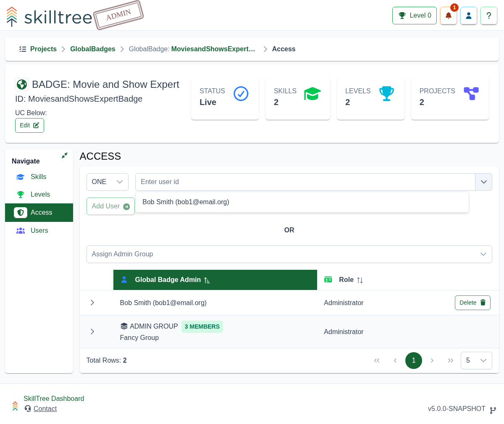Click the 3 MEMBERS tag
Image resolution: width=504 pixels, height=424 pixels.
202,327
